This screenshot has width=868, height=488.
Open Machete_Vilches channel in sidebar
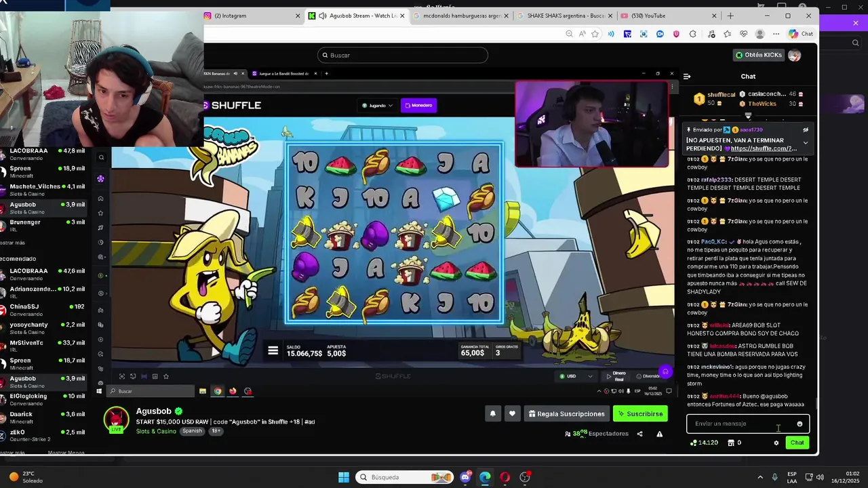pyautogui.click(x=45, y=190)
